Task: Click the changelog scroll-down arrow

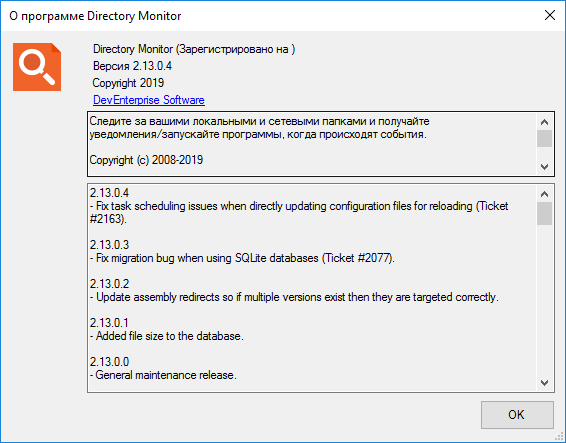Action: (x=544, y=382)
